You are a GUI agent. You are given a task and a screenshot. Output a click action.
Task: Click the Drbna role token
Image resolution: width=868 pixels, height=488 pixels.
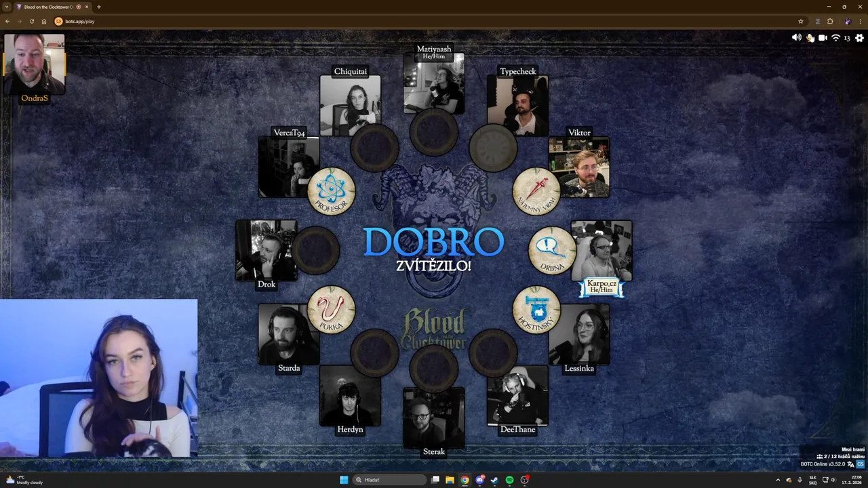(553, 251)
